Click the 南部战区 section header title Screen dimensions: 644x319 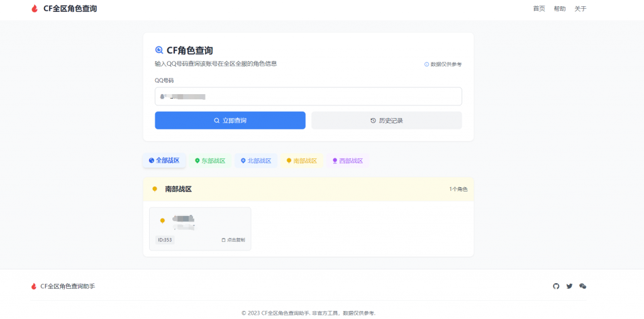click(178, 189)
